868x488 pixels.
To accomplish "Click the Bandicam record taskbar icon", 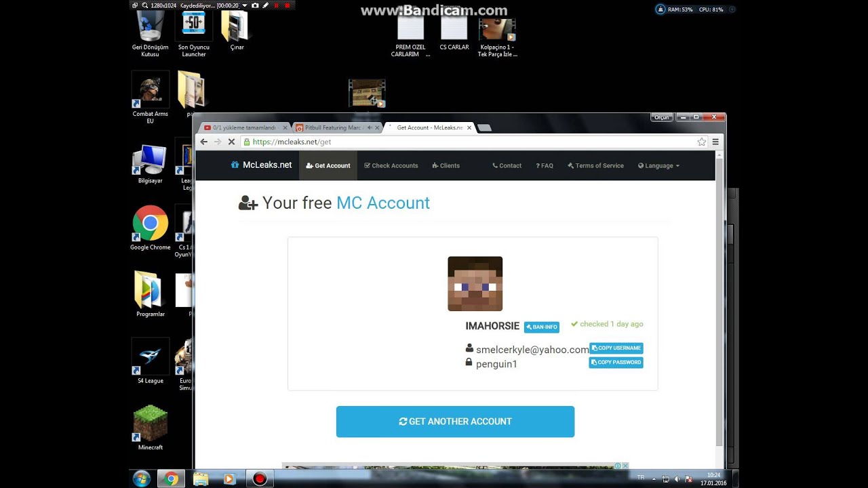I will (x=259, y=479).
